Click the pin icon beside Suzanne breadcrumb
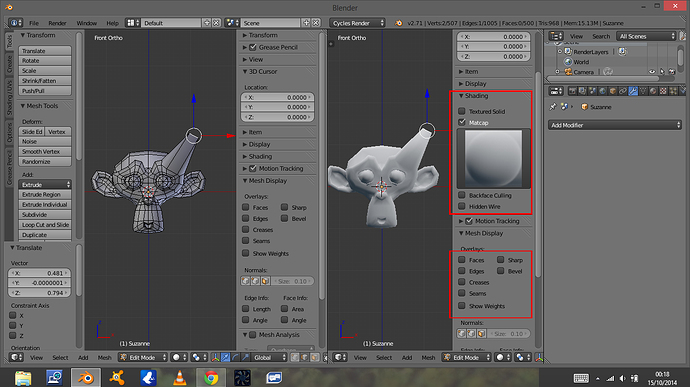Image resolution: width=690 pixels, height=387 pixels. pyautogui.click(x=553, y=107)
